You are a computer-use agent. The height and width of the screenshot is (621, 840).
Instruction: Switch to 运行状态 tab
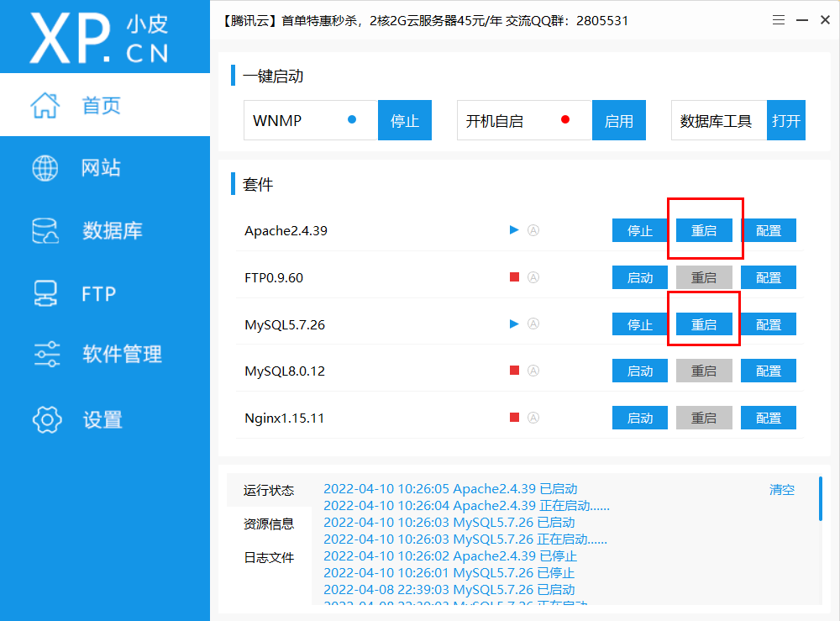(x=269, y=490)
